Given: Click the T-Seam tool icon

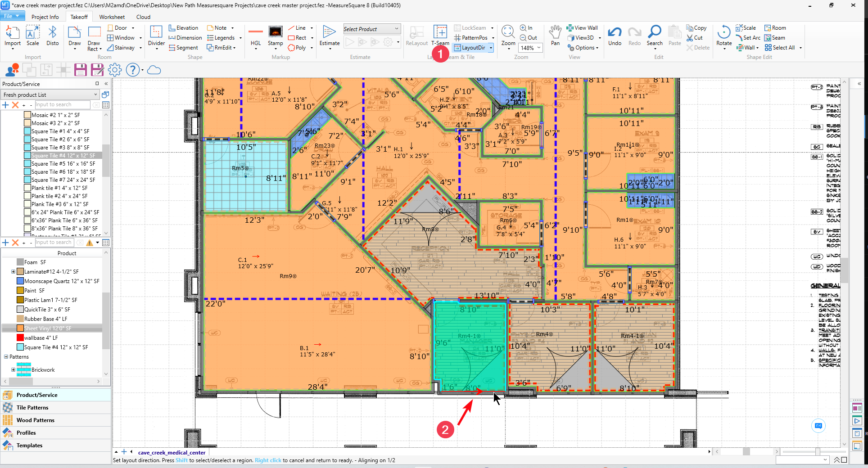Looking at the screenshot, I should (x=440, y=35).
